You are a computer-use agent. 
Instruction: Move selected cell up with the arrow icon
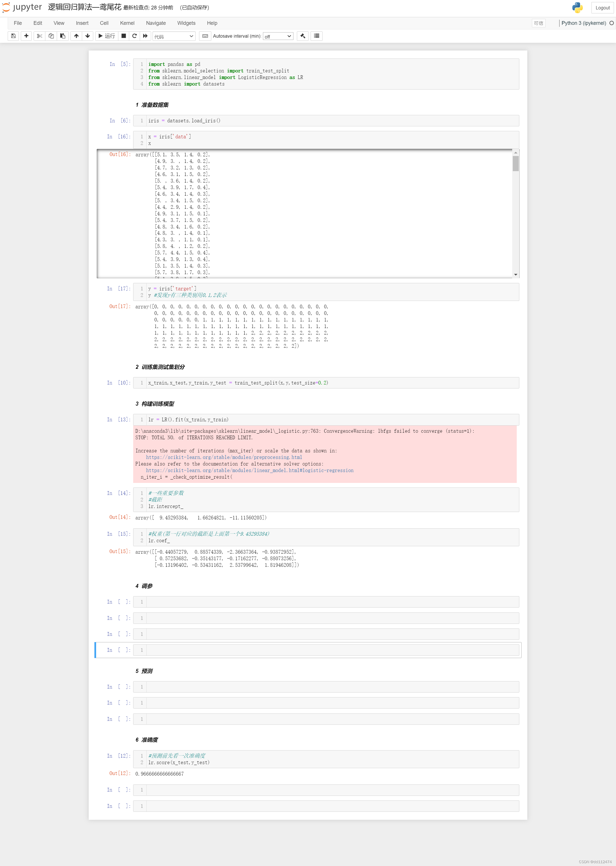(76, 36)
